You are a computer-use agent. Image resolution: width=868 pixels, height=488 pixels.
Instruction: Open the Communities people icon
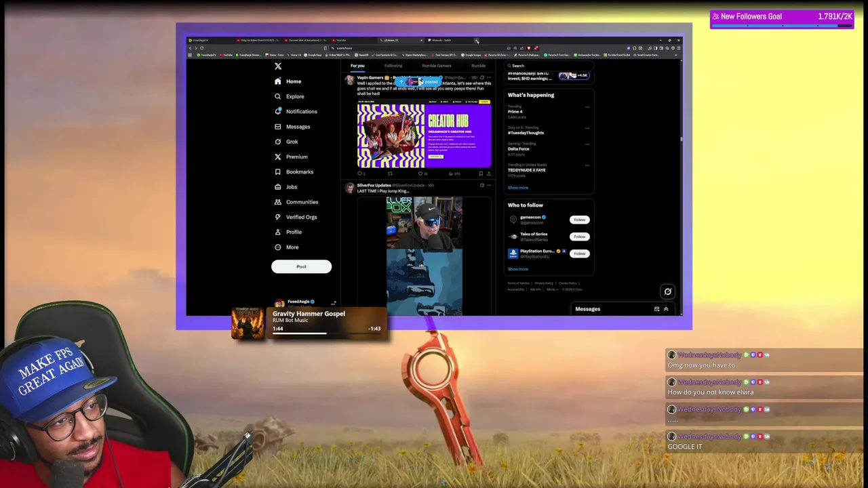278,202
